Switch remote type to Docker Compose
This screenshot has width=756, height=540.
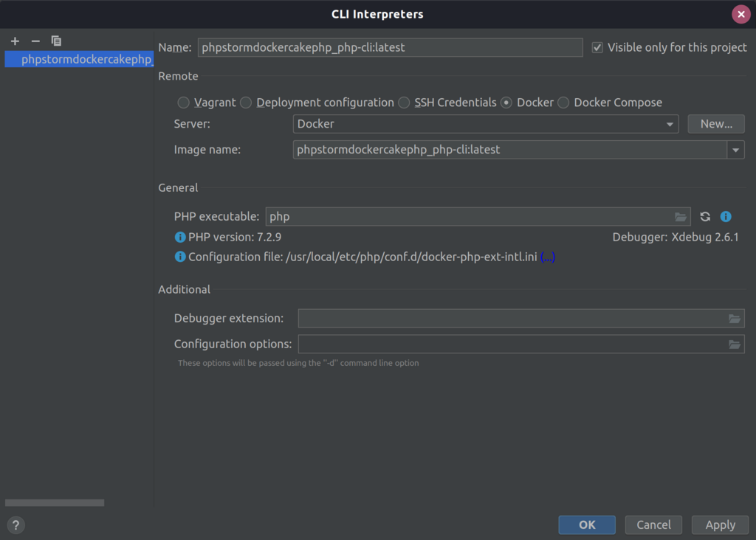click(x=563, y=103)
